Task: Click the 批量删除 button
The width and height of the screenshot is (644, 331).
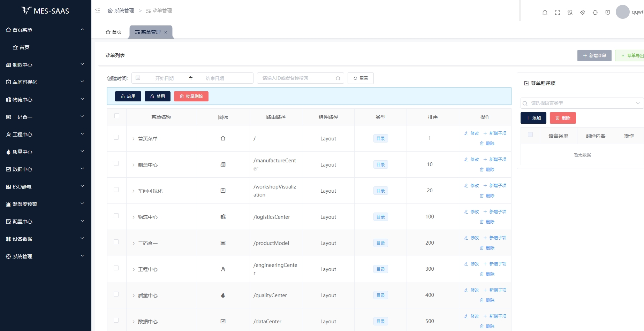Action: 191,97
